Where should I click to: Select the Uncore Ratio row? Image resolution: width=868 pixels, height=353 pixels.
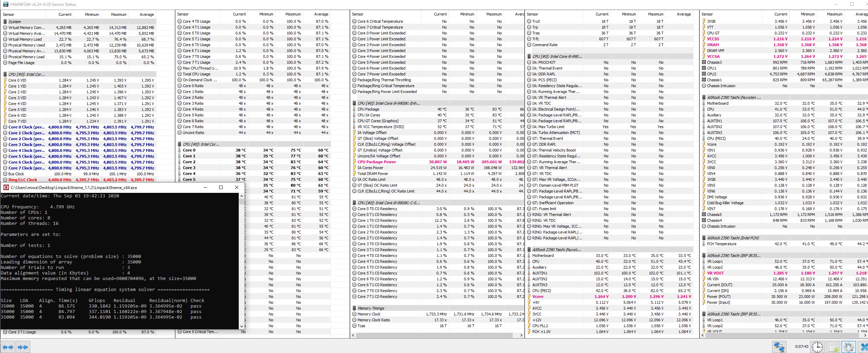(253, 133)
